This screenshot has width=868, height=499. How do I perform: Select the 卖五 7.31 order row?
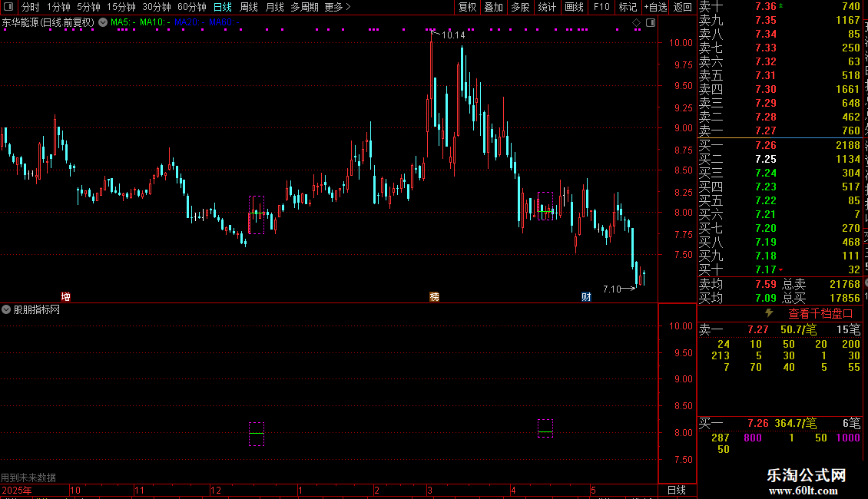(x=780, y=75)
